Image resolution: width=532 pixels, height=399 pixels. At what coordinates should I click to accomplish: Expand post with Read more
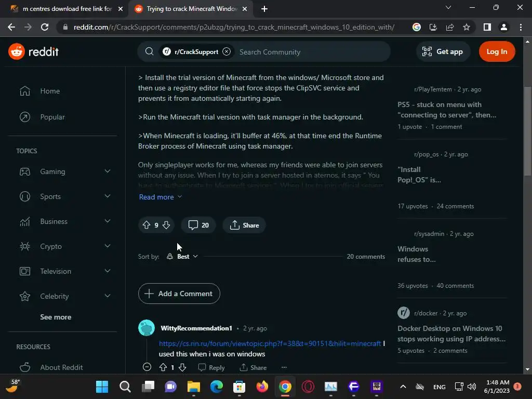161,197
